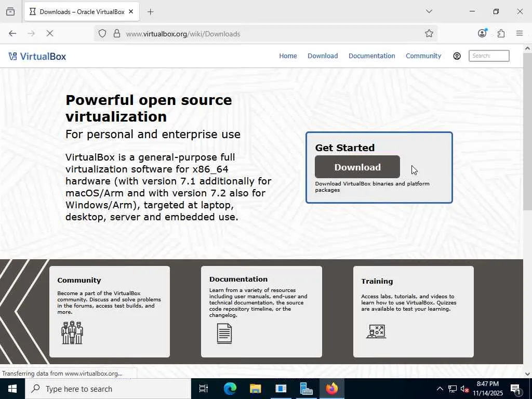Click the Firefox tab title 'Downloads – Oracle VirtualBox'
Screen dimensions: 532x399
pos(82,12)
